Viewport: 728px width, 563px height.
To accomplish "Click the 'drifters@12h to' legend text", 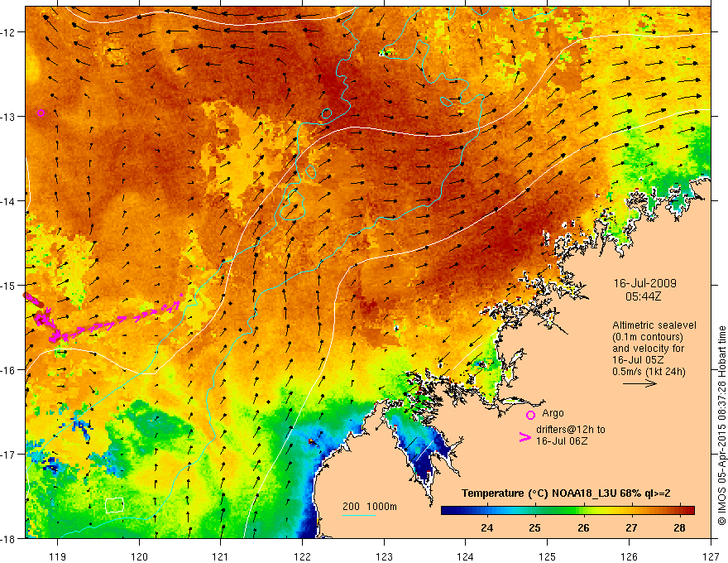I will tap(571, 430).
